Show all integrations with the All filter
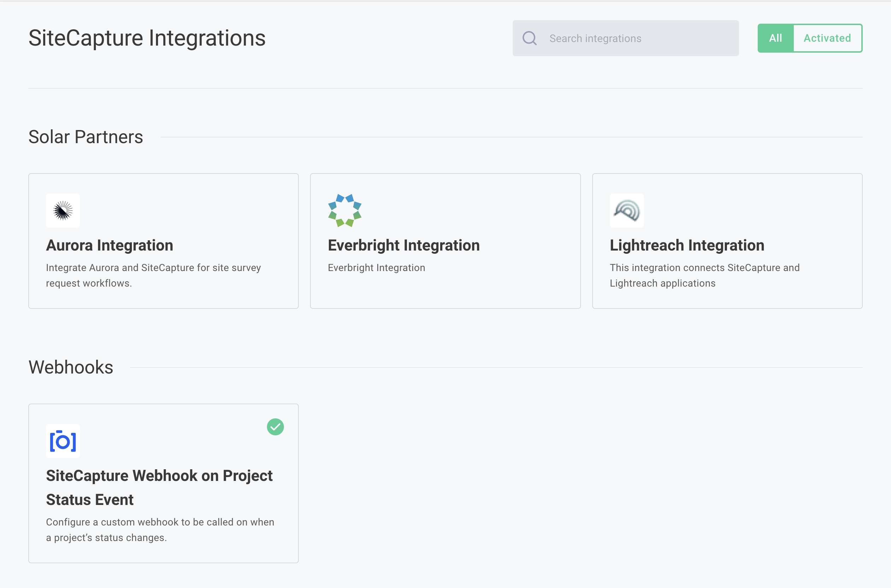891x588 pixels. coord(775,38)
